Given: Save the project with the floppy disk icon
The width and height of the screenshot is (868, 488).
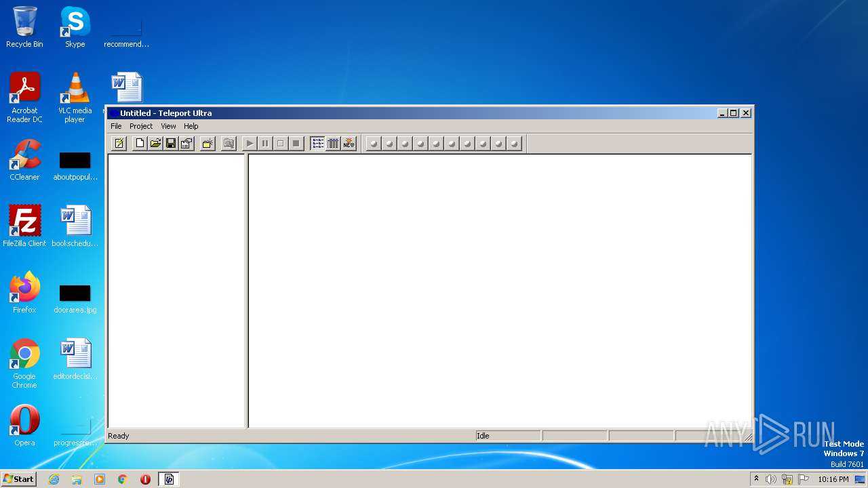Looking at the screenshot, I should click(171, 143).
